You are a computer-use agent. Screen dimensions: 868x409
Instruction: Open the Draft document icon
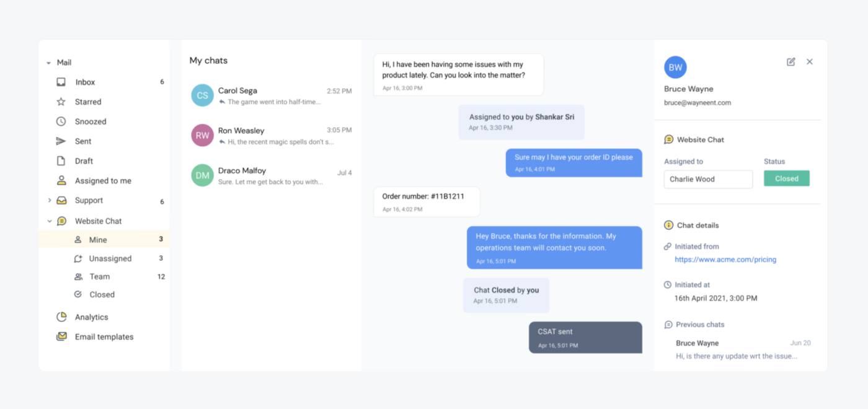tap(61, 161)
